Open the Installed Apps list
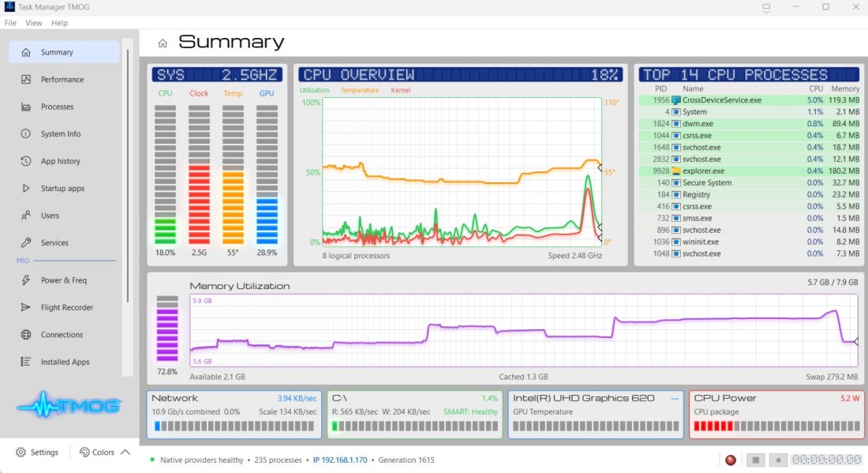The width and height of the screenshot is (868, 473). (64, 362)
